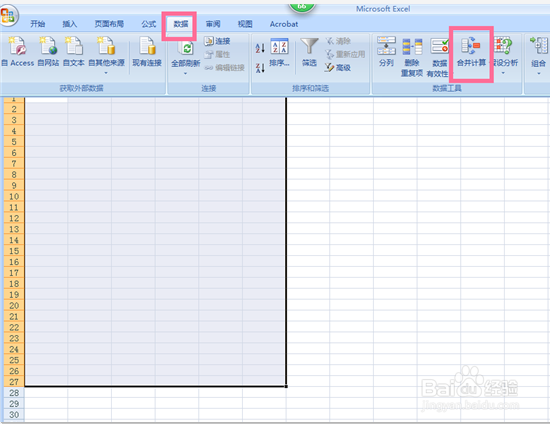This screenshot has width=550, height=424.
Task: Import data from Access
Action: pyautogui.click(x=18, y=52)
